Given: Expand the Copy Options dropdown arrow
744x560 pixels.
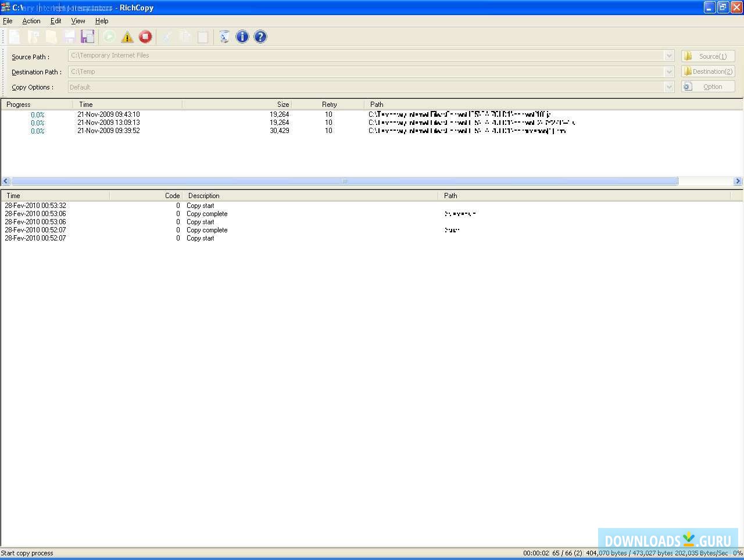Looking at the screenshot, I should 669,87.
